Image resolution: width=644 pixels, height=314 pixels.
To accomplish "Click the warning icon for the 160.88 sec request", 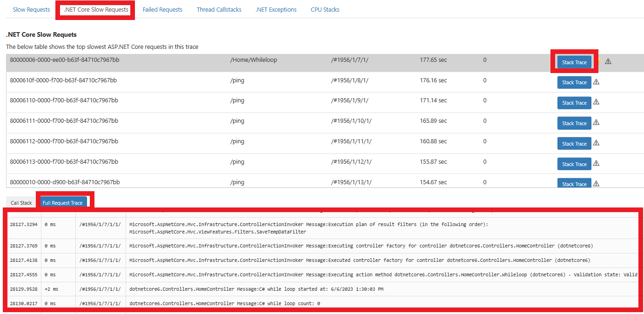I will 596,143.
